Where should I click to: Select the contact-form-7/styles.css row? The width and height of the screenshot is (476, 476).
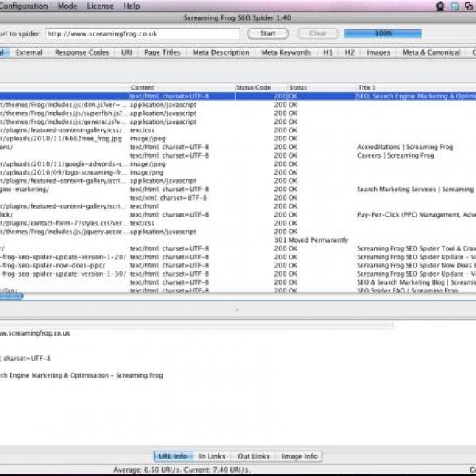(238, 223)
